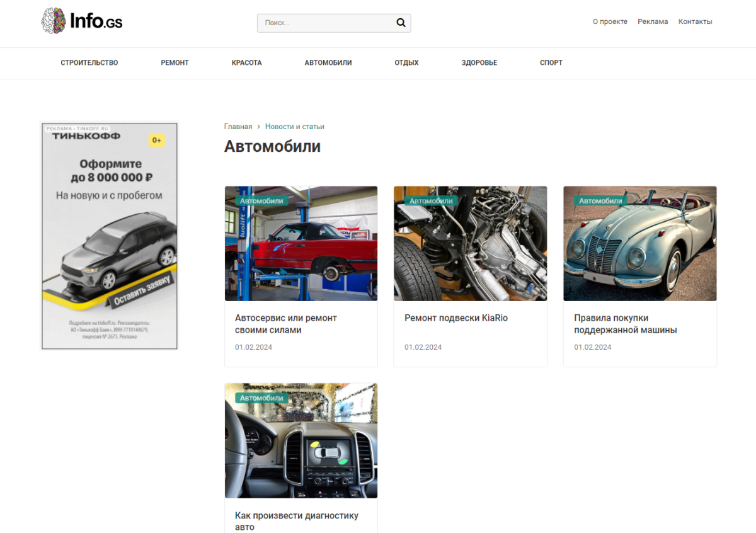
Task: Open the Ремонт menu category
Action: click(x=175, y=63)
